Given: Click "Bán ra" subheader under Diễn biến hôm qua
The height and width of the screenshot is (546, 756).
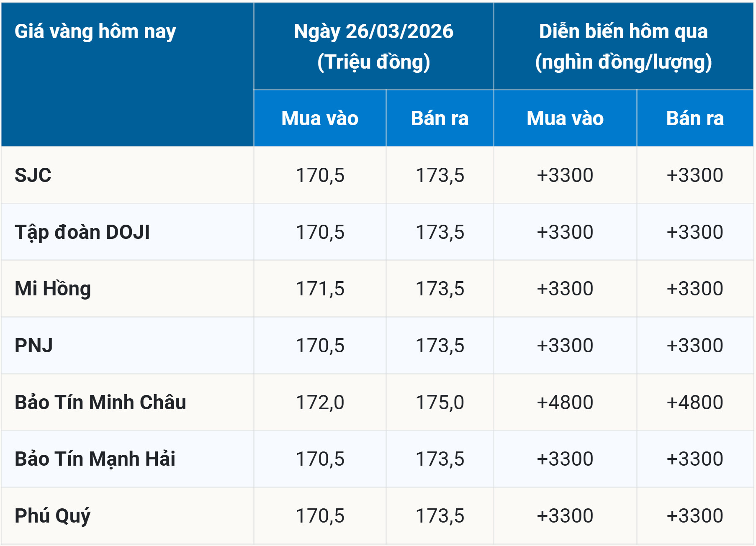Looking at the screenshot, I should tap(695, 118).
